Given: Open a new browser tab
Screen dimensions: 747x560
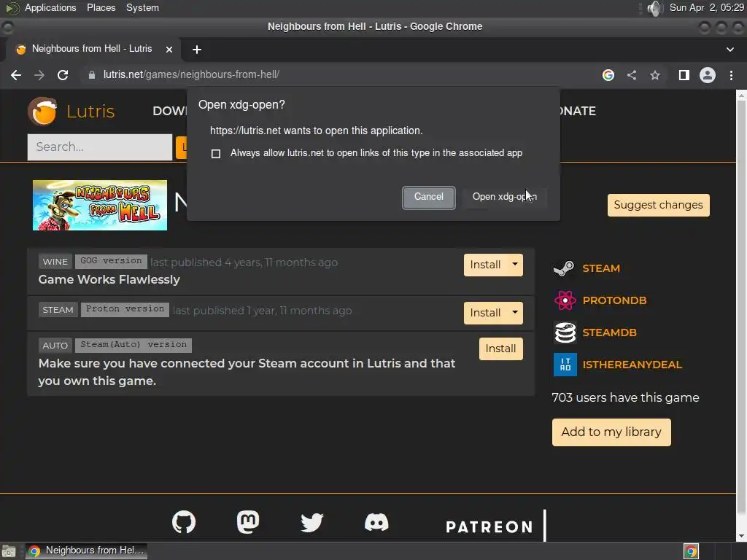Looking at the screenshot, I should tap(197, 50).
